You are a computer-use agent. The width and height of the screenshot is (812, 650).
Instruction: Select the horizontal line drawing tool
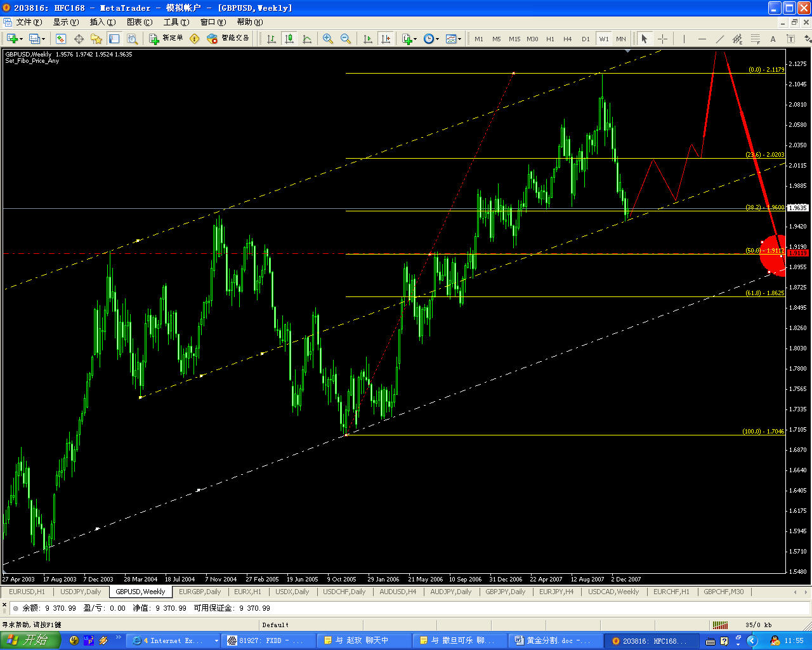point(702,39)
